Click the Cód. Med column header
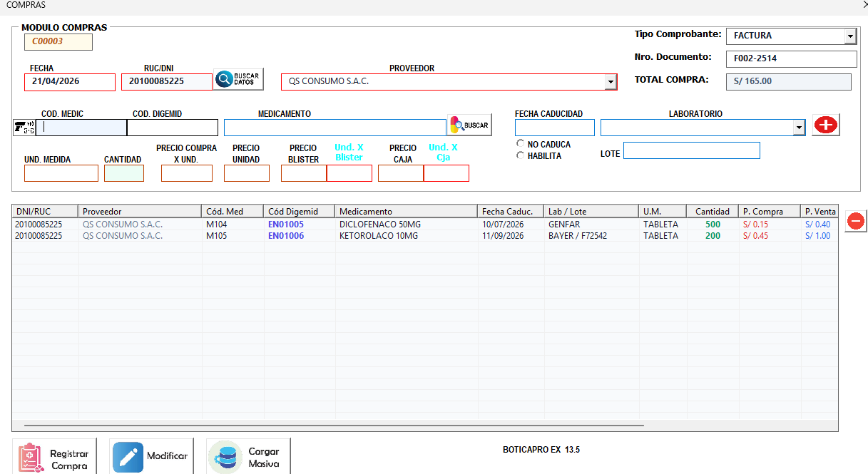The image size is (868, 474). pyautogui.click(x=233, y=212)
